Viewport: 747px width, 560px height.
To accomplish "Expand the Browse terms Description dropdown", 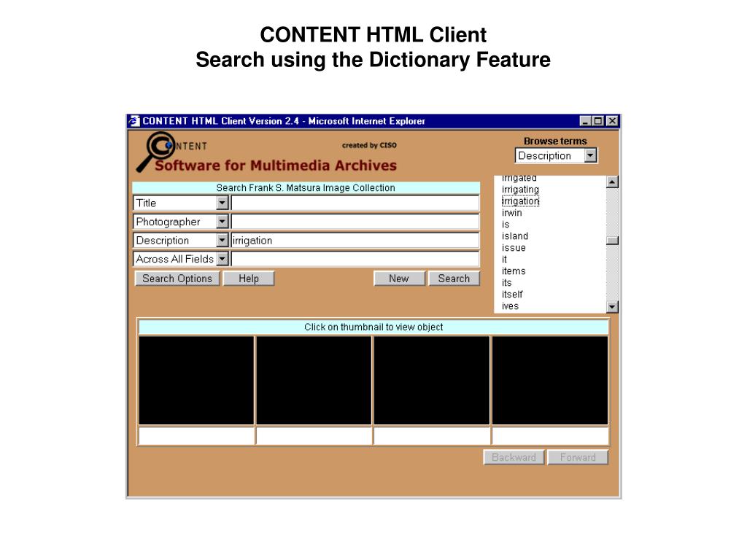I will tap(590, 155).
